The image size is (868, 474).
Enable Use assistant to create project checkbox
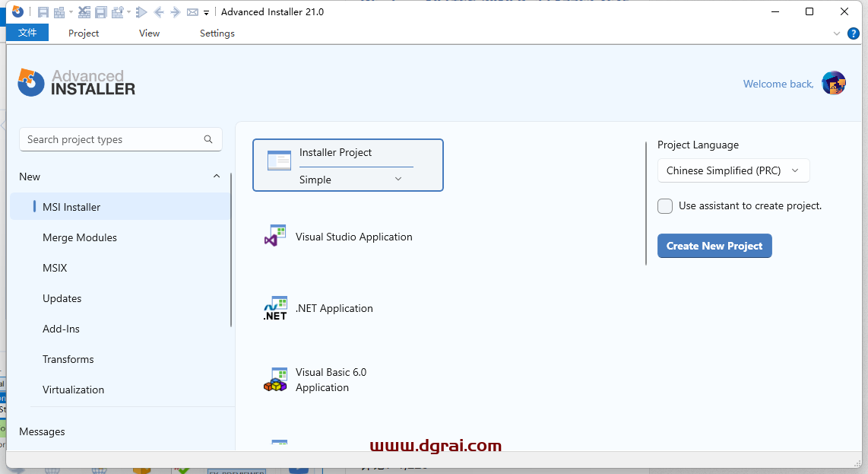tap(665, 206)
